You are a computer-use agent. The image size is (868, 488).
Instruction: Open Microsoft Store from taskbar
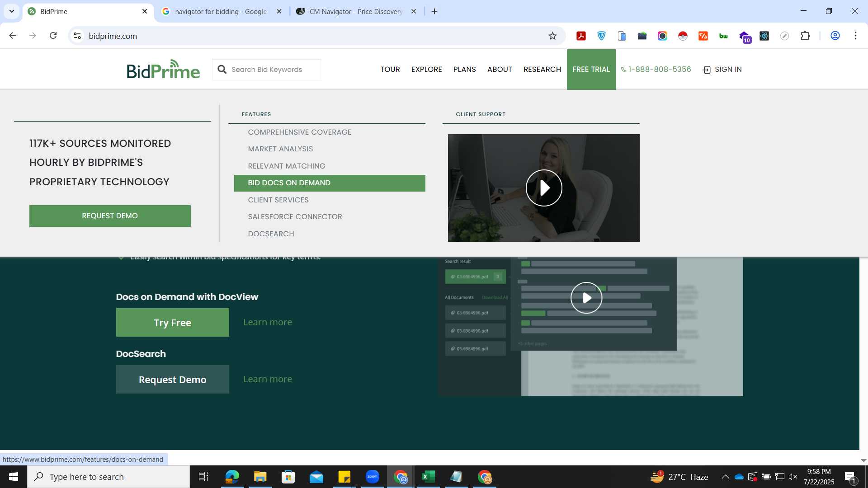pyautogui.click(x=288, y=477)
